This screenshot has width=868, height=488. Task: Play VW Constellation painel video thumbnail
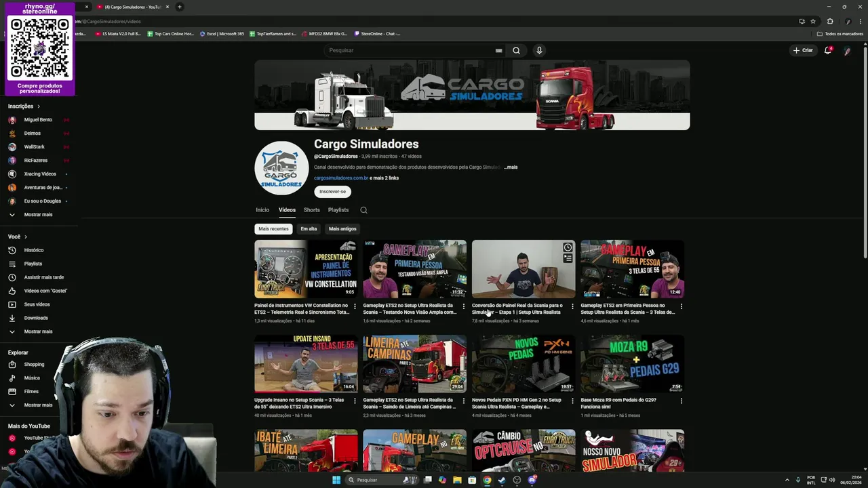click(x=306, y=269)
